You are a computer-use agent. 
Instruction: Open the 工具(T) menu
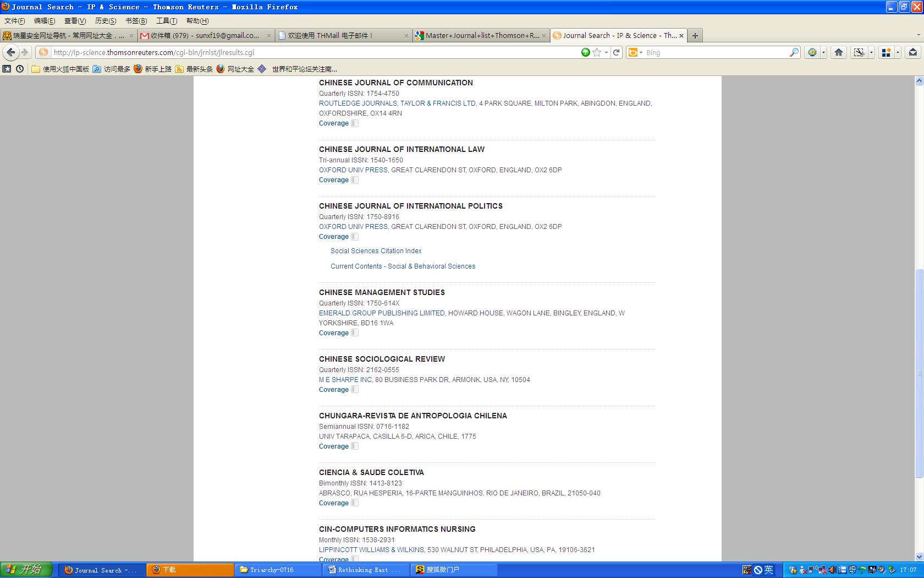click(x=167, y=21)
